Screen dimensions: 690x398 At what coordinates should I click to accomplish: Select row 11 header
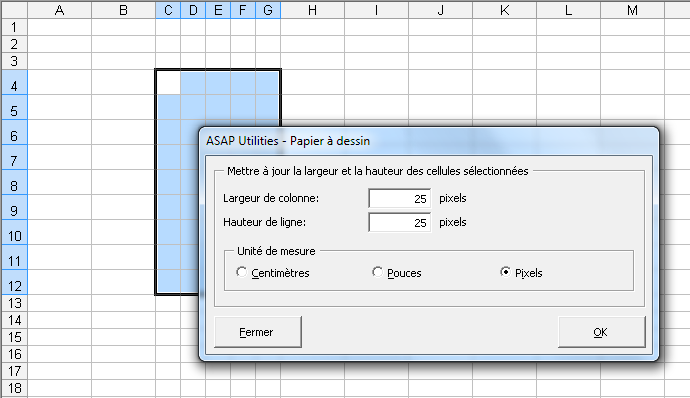click(15, 258)
